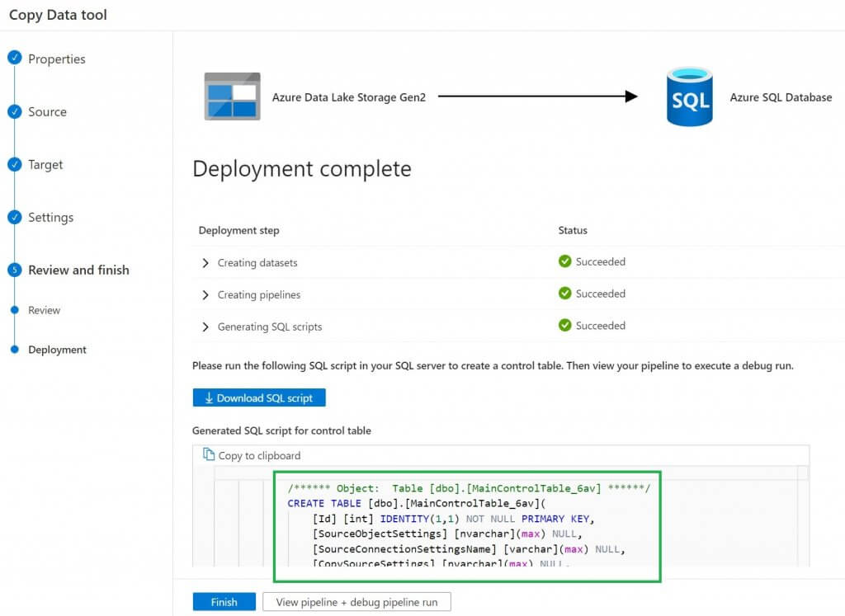Expand the Generating SQL scripts step
The width and height of the screenshot is (845, 616).
pyautogui.click(x=205, y=327)
